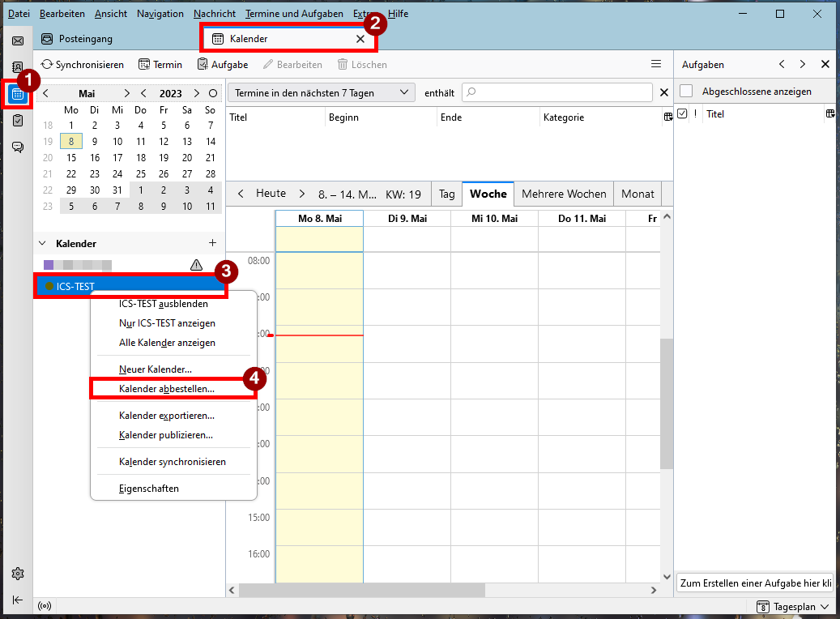Open the Bearbeiten menu
The width and height of the screenshot is (840, 619).
(62, 14)
